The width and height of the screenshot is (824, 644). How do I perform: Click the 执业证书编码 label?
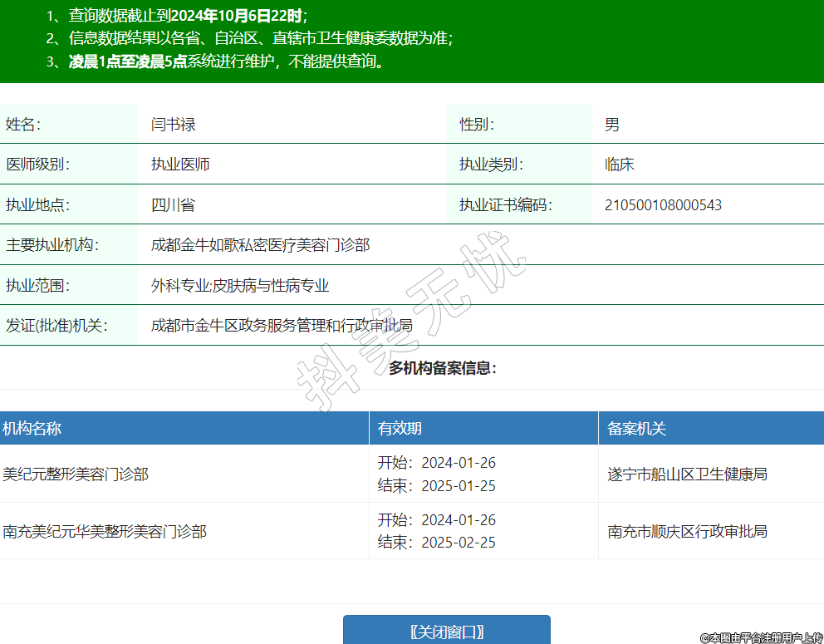506,204
